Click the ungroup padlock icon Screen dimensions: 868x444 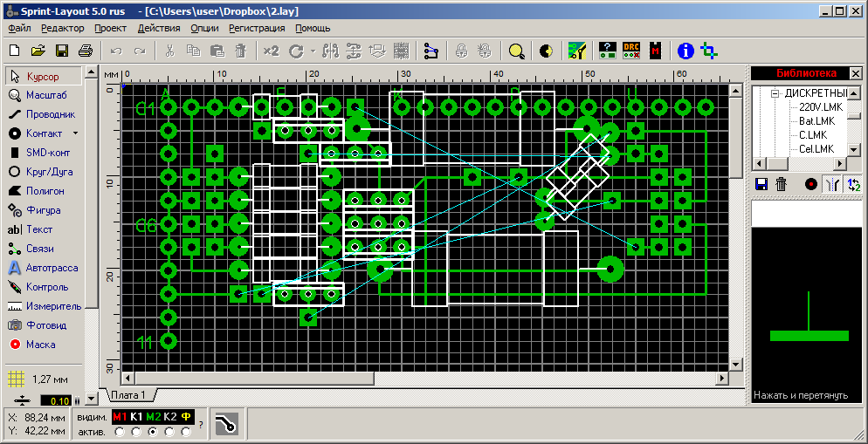(485, 51)
